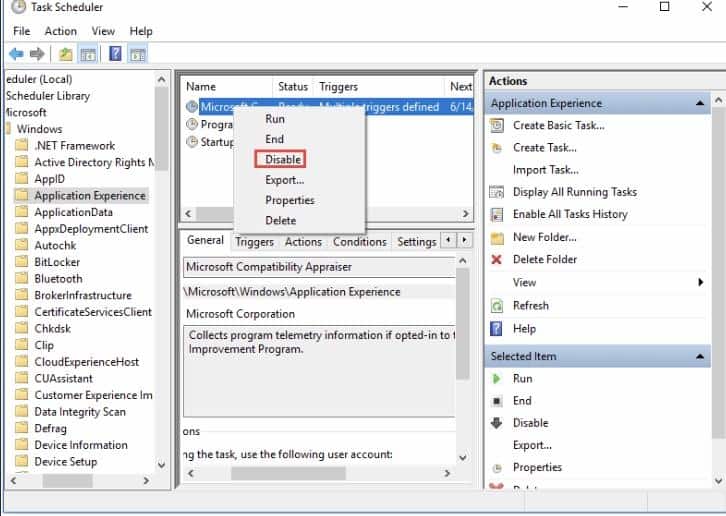The height and width of the screenshot is (516, 726).
Task: Click the green Refresh icon
Action: (x=497, y=306)
